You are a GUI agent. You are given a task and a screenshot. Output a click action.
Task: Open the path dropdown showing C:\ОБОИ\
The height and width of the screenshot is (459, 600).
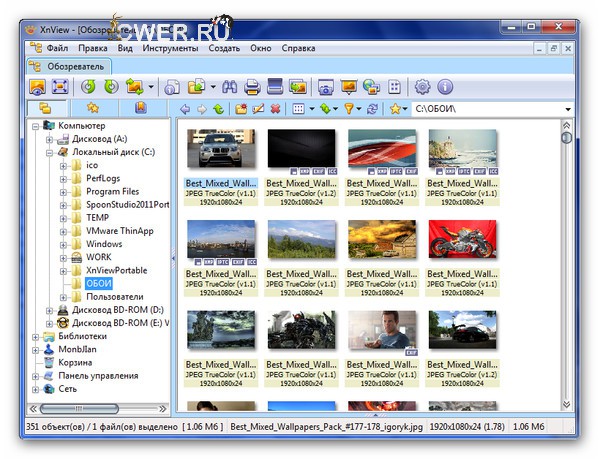(567, 108)
